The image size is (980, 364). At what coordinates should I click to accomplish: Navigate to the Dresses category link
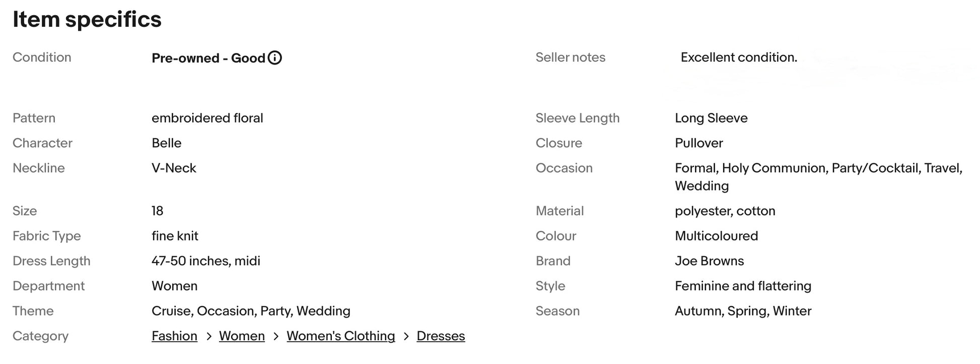tap(441, 336)
